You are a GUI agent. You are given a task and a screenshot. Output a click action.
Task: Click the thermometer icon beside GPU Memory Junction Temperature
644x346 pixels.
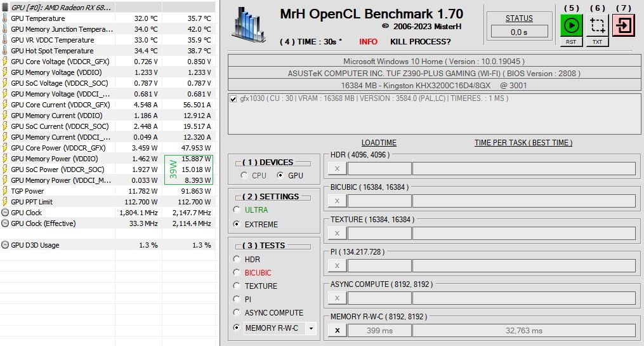[x=5, y=29]
